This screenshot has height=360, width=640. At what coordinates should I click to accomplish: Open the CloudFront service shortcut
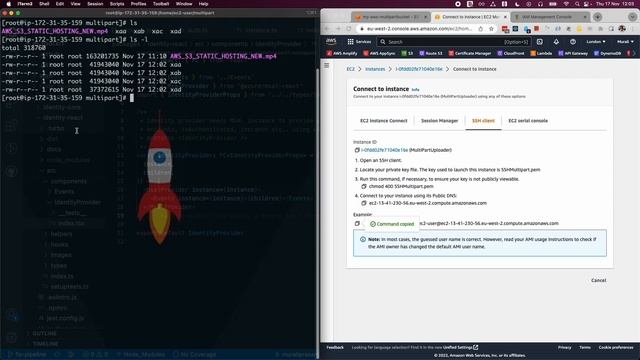click(511, 53)
